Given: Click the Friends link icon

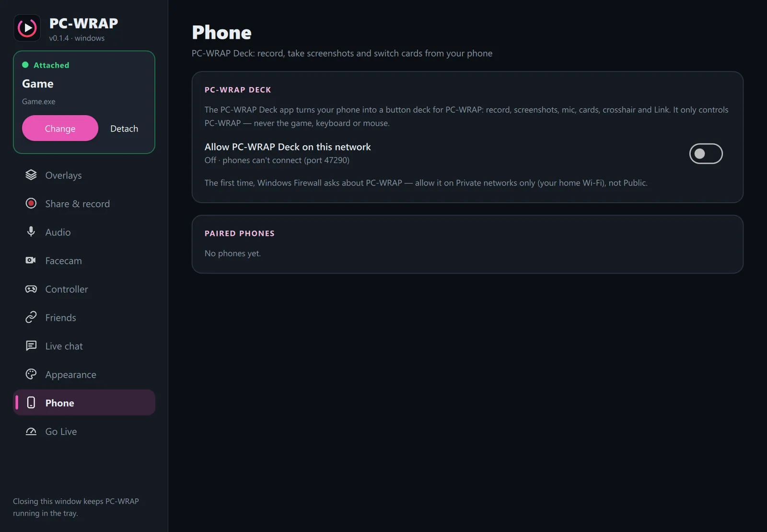Looking at the screenshot, I should 31,317.
